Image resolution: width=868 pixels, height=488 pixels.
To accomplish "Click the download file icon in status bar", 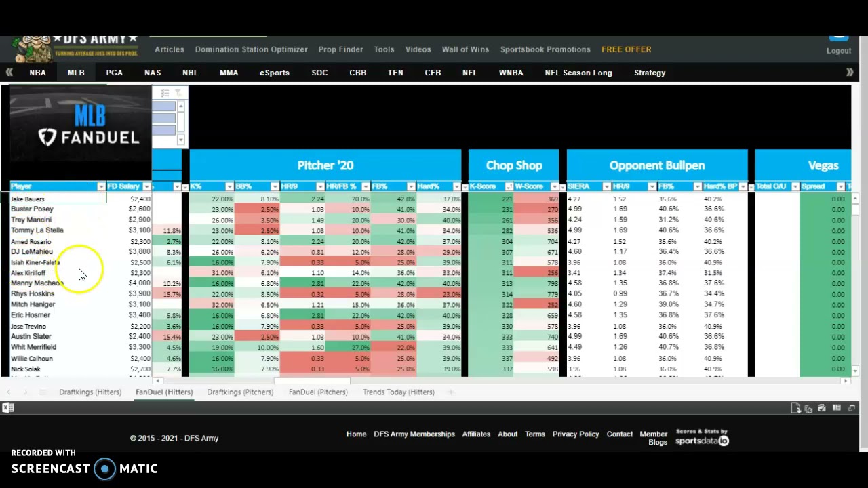I will coord(795,408).
